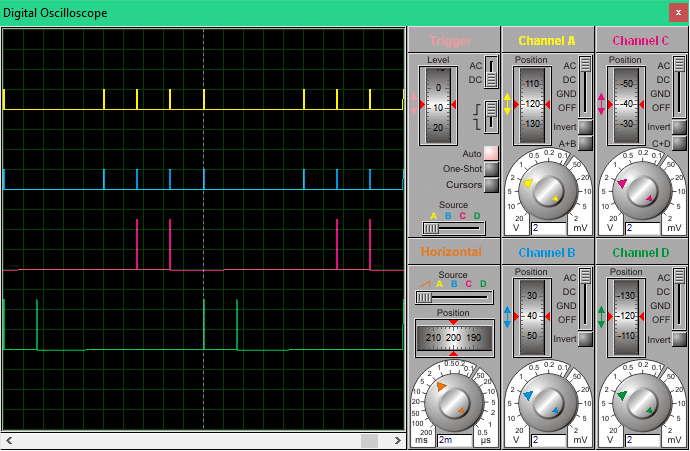Adjust Channel D Position thumbwheel
Image resolution: width=690 pixels, height=451 pixels.
click(626, 317)
